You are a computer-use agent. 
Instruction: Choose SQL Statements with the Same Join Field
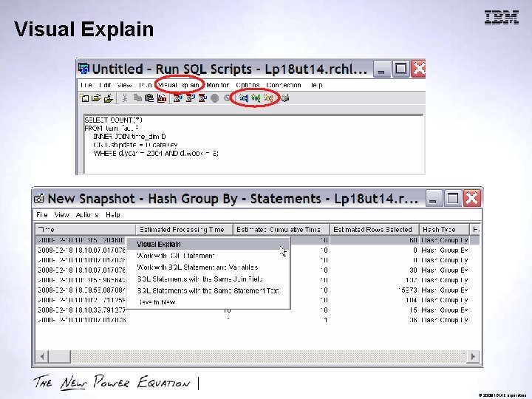208,279
